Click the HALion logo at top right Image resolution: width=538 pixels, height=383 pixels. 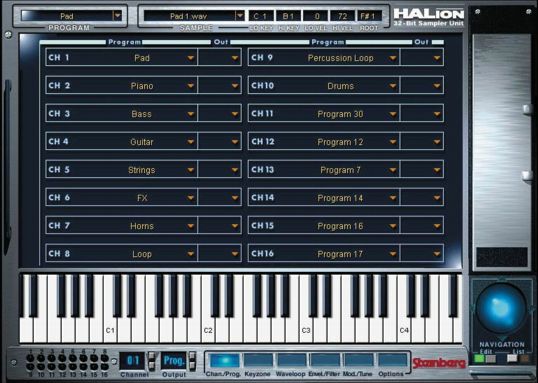429,17
